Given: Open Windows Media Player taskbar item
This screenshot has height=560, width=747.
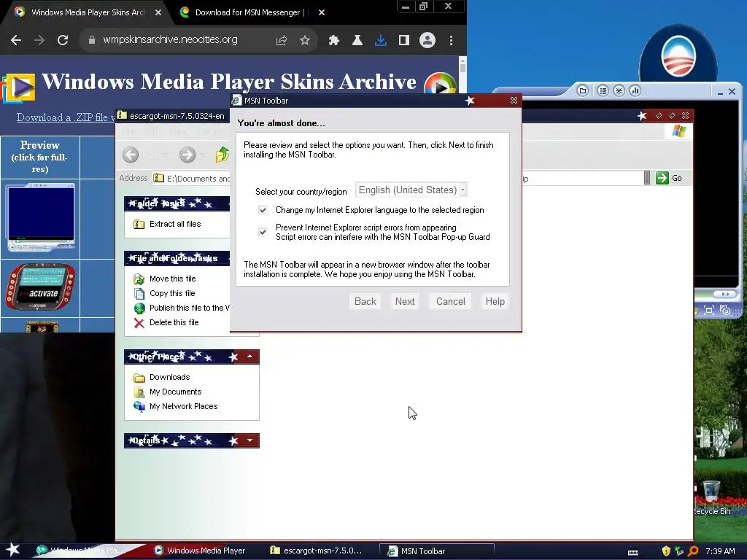Looking at the screenshot, I should coord(200,551).
